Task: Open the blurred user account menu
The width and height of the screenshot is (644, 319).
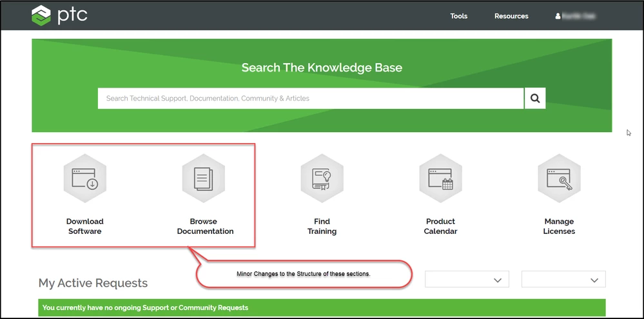Action: pos(576,16)
